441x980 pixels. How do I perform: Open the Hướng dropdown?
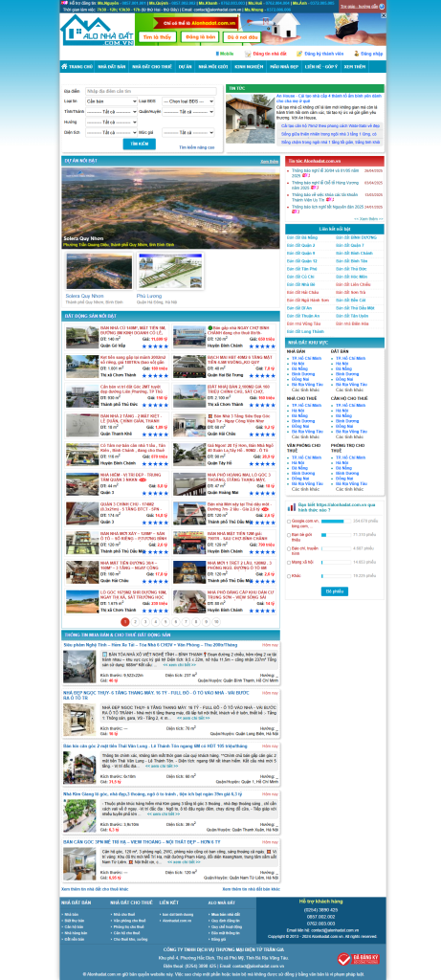(x=111, y=122)
